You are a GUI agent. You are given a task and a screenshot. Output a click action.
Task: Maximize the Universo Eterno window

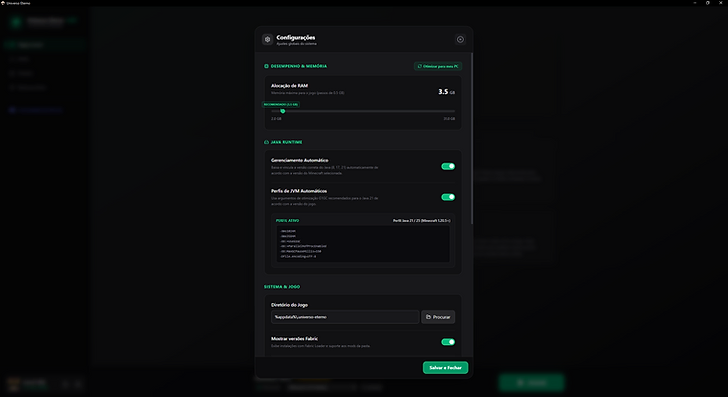(708, 3)
